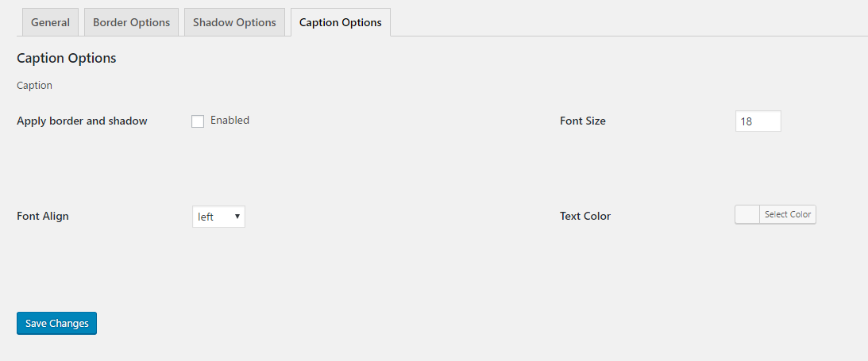Go to the Shadow Options tab
The image size is (868, 361).
(234, 22)
